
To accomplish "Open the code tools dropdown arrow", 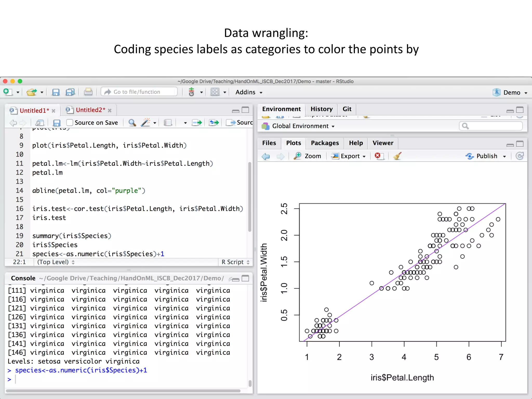I will (155, 123).
